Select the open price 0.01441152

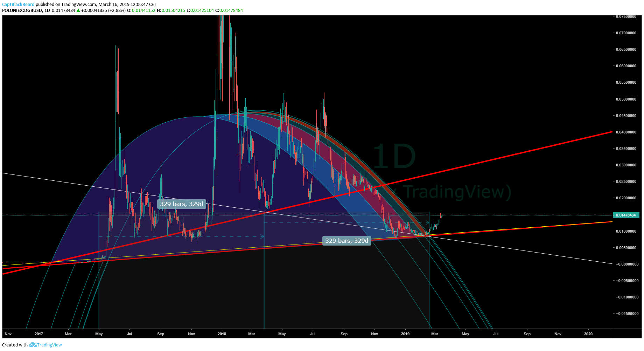pos(143,11)
